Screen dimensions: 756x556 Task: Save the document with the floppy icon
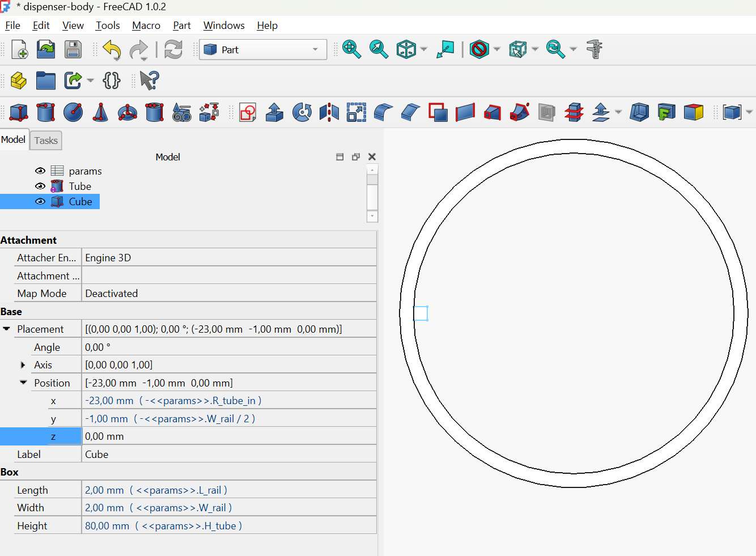click(x=73, y=50)
